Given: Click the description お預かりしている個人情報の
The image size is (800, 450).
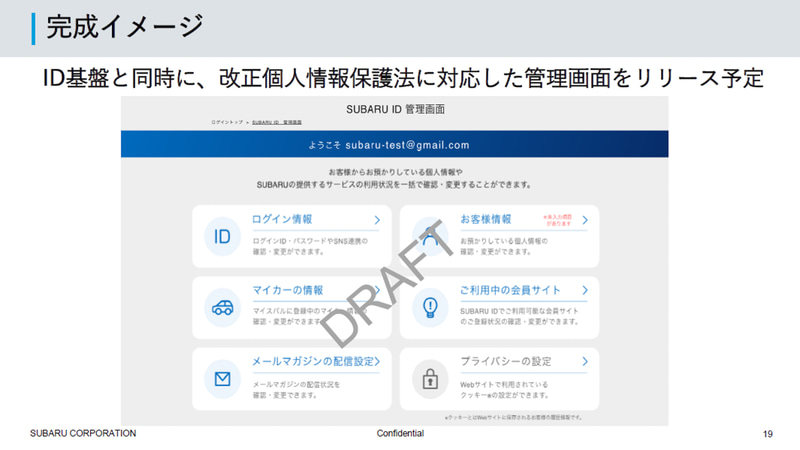Looking at the screenshot, I should (504, 241).
